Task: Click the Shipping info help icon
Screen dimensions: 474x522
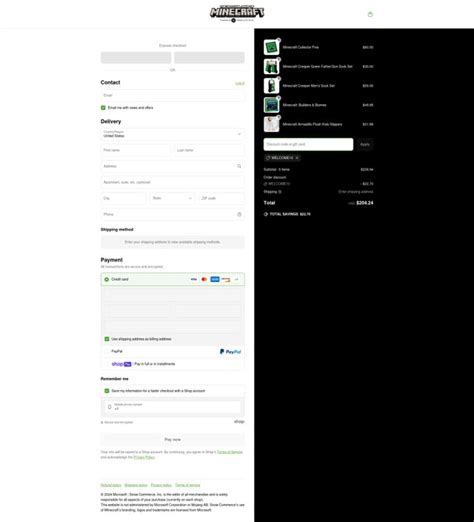Action: click(x=280, y=192)
